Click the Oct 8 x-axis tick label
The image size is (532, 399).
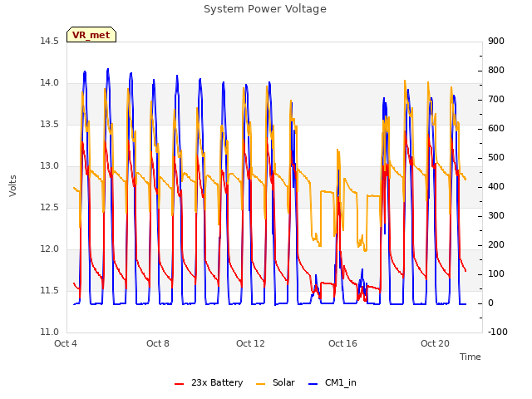[x=158, y=343]
